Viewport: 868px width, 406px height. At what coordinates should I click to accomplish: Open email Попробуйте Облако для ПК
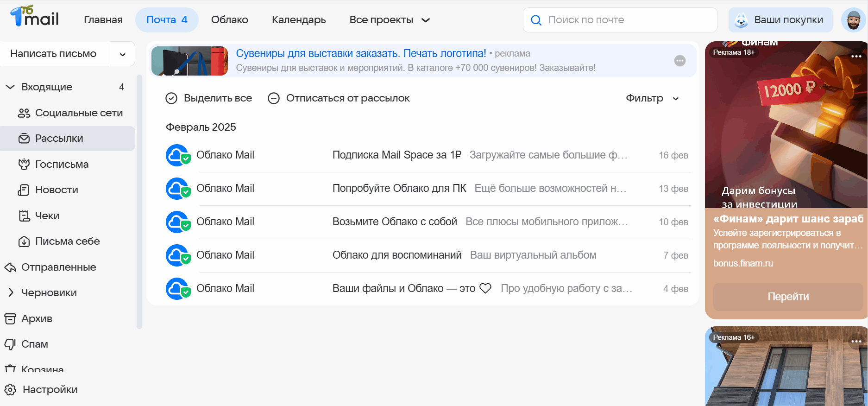[x=399, y=189]
